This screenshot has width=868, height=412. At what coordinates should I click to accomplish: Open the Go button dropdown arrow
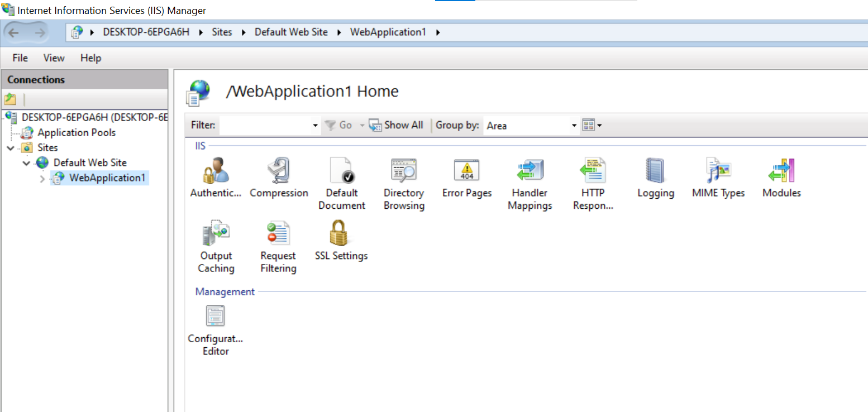click(x=362, y=126)
